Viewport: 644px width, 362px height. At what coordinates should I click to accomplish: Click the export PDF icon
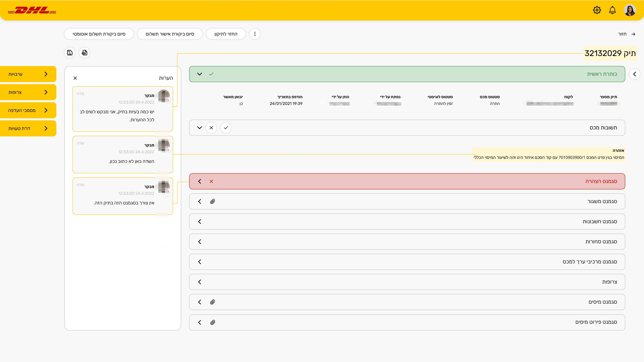pyautogui.click(x=85, y=53)
